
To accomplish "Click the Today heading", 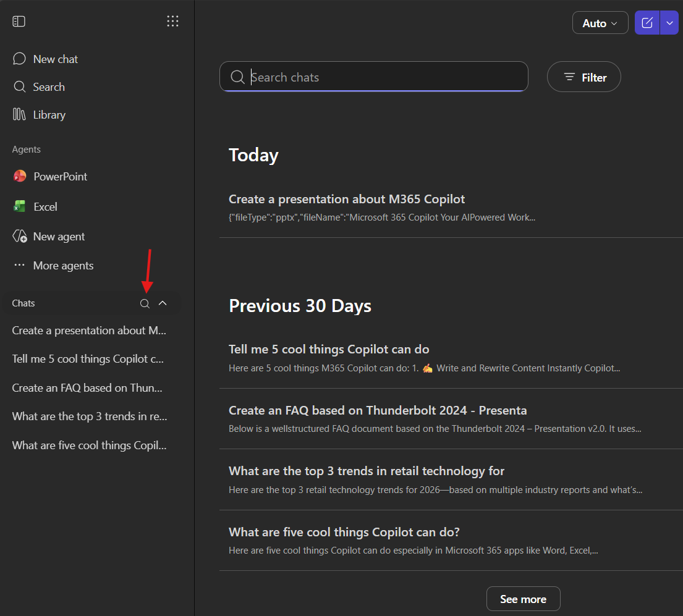I will [253, 156].
